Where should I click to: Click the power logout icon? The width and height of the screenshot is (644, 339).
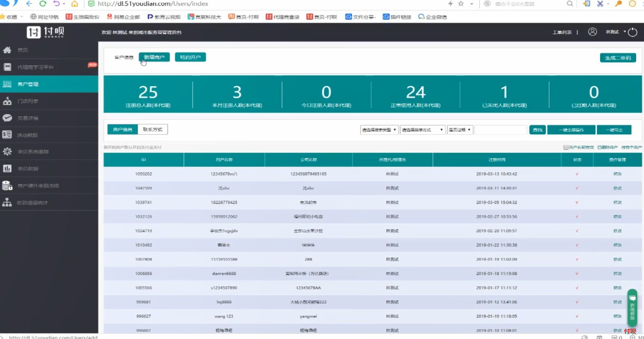tap(632, 32)
